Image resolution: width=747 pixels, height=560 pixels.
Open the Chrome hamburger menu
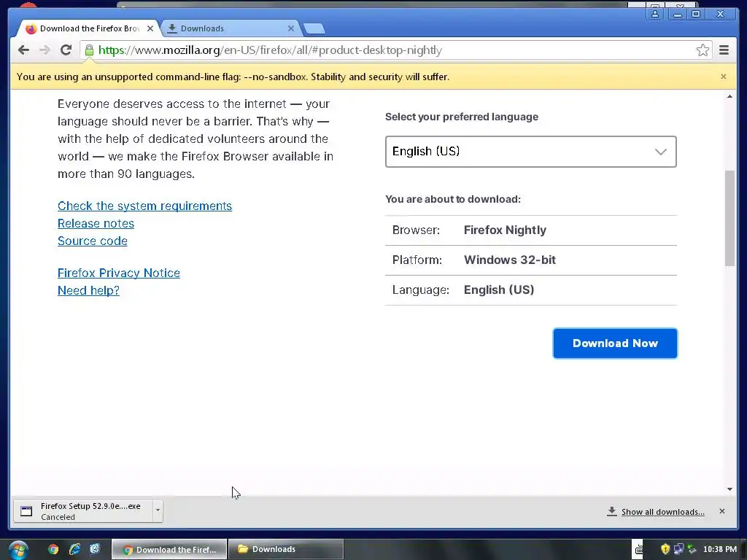(x=724, y=50)
